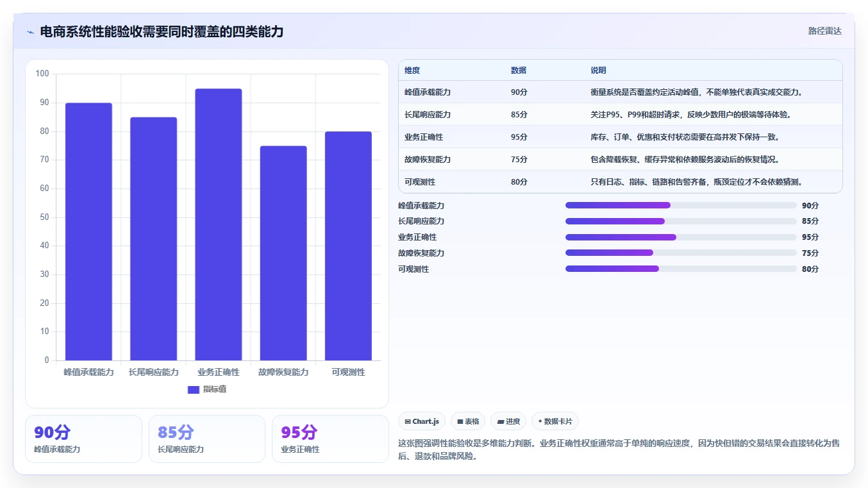Click the 可观测性 label in the progress list
Screen dimensions: 868x488
tap(413, 269)
